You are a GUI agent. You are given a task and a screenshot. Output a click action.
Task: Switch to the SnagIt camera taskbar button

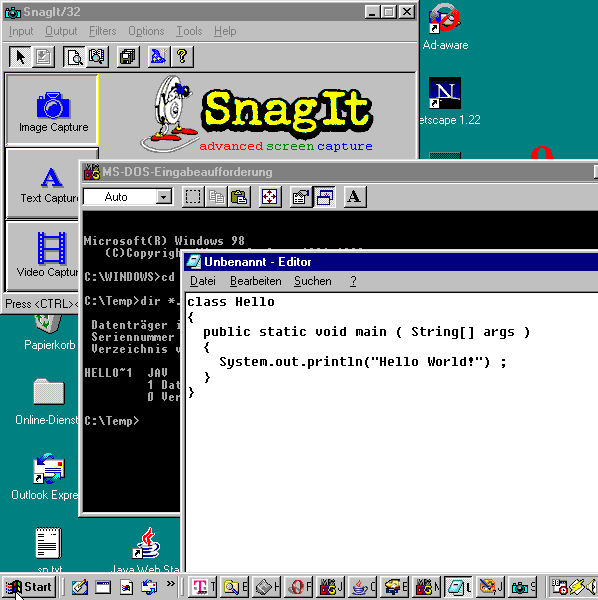coord(523,587)
